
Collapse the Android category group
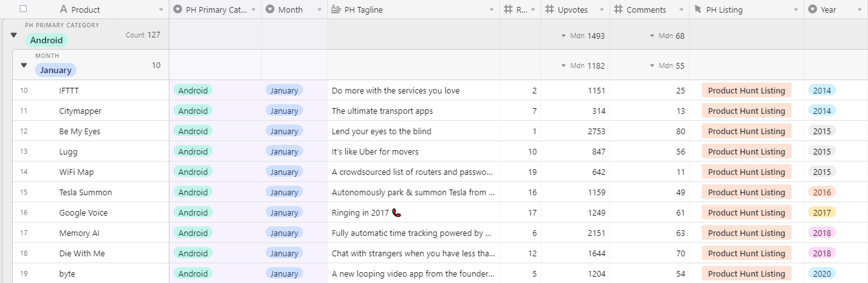[x=14, y=35]
